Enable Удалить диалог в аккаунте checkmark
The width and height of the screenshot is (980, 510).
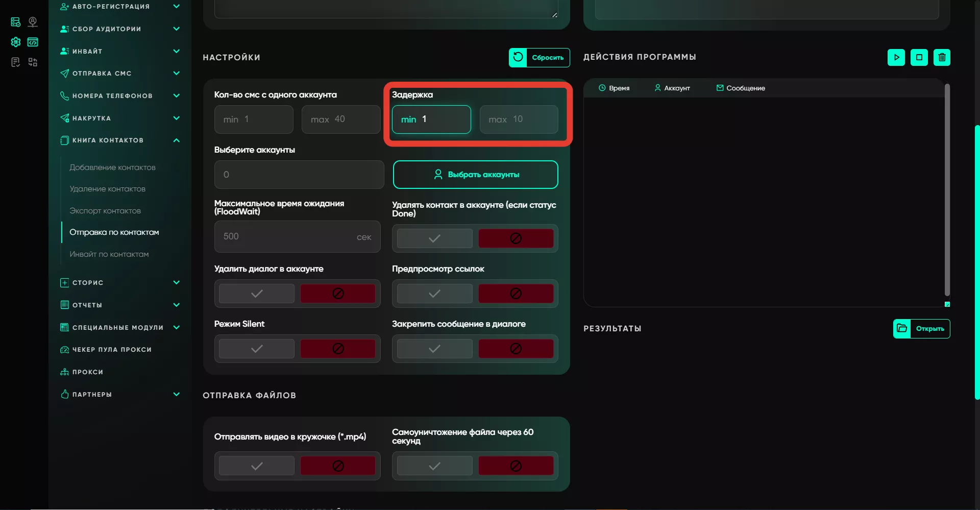point(257,294)
